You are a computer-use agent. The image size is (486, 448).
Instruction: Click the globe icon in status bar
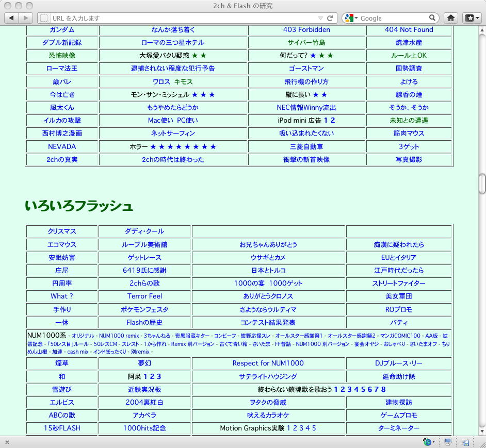tap(427, 442)
